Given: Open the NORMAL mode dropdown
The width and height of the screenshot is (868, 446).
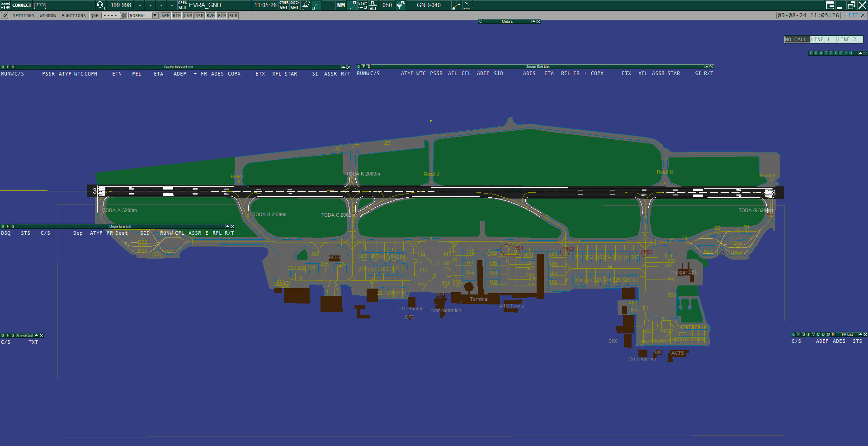Looking at the screenshot, I should pyautogui.click(x=143, y=15).
